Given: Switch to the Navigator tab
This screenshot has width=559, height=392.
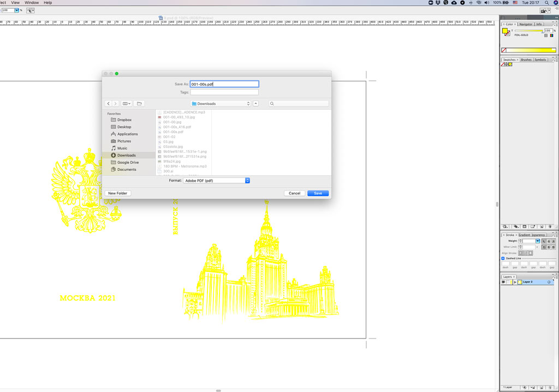Looking at the screenshot, I should tap(526, 24).
